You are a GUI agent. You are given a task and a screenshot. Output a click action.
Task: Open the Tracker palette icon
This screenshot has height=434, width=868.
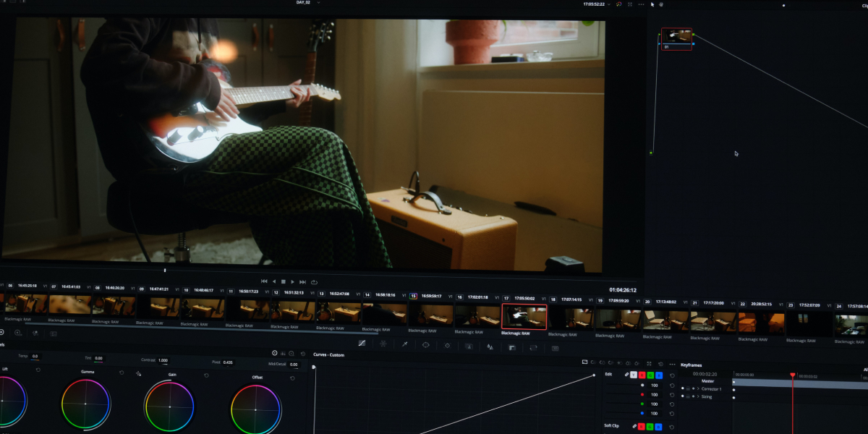(447, 345)
